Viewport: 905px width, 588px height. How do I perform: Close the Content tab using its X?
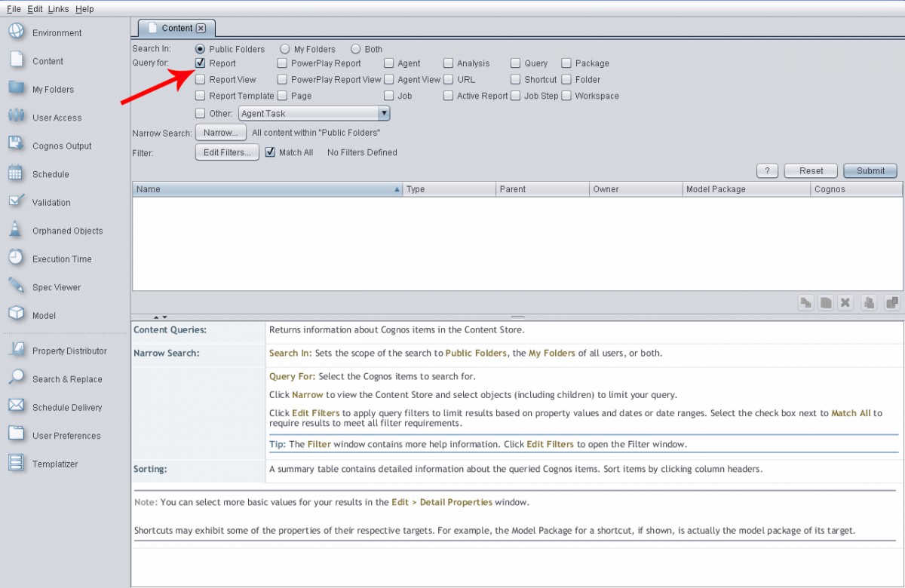201,28
